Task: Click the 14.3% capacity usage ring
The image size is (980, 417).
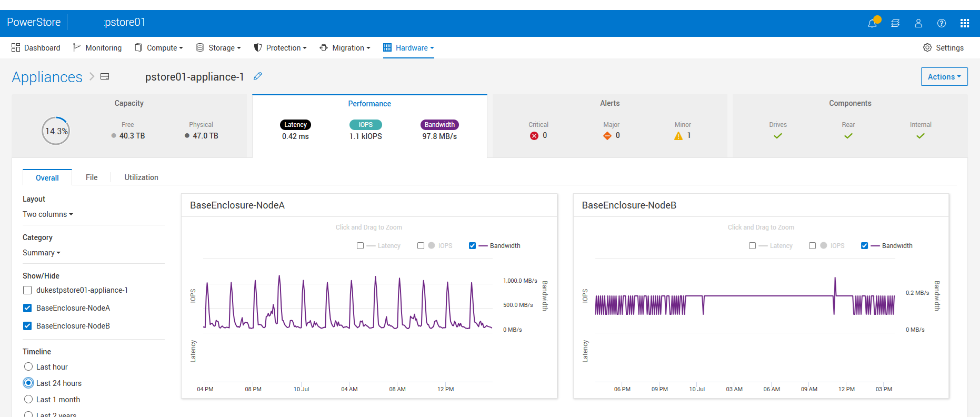Action: tap(56, 131)
